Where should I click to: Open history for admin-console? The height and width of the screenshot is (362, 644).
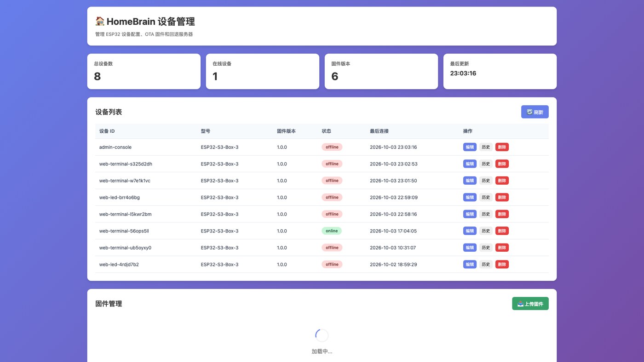[486, 147]
